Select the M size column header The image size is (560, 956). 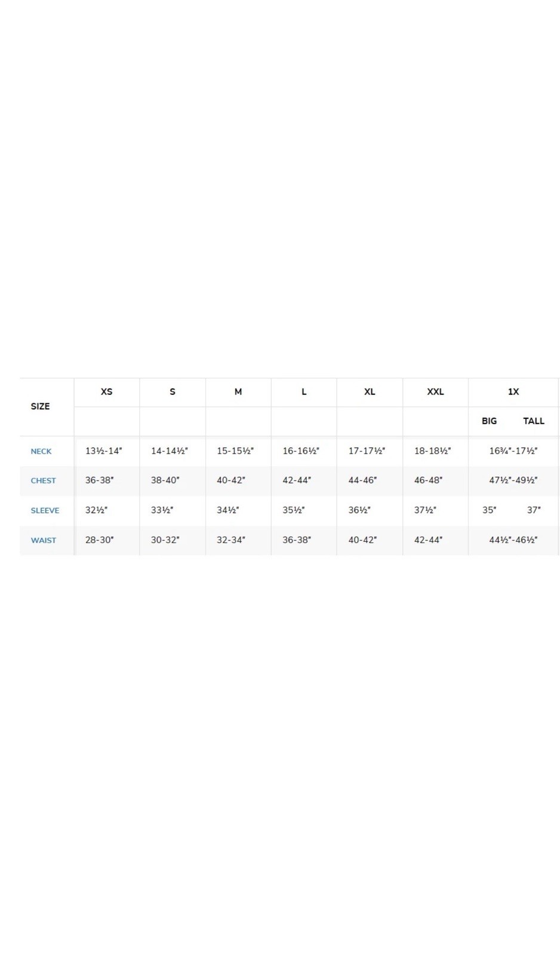(238, 392)
